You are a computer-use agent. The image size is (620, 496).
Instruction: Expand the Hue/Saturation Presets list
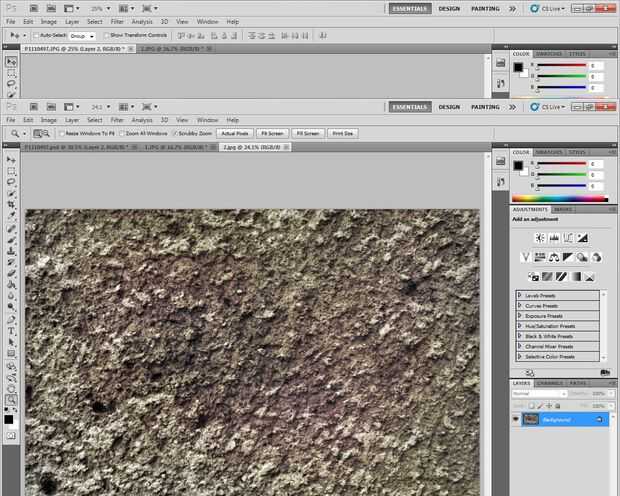tap(520, 326)
